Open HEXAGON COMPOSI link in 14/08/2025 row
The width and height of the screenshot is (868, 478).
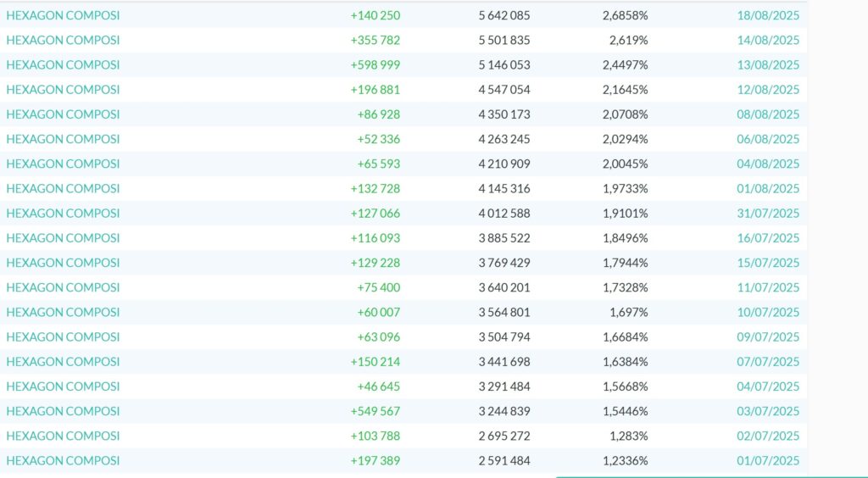(63, 41)
